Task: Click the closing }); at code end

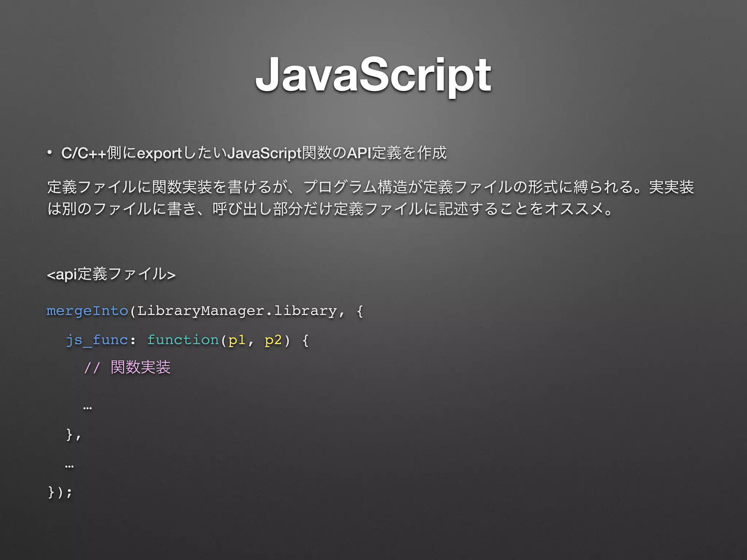Action: tap(60, 492)
